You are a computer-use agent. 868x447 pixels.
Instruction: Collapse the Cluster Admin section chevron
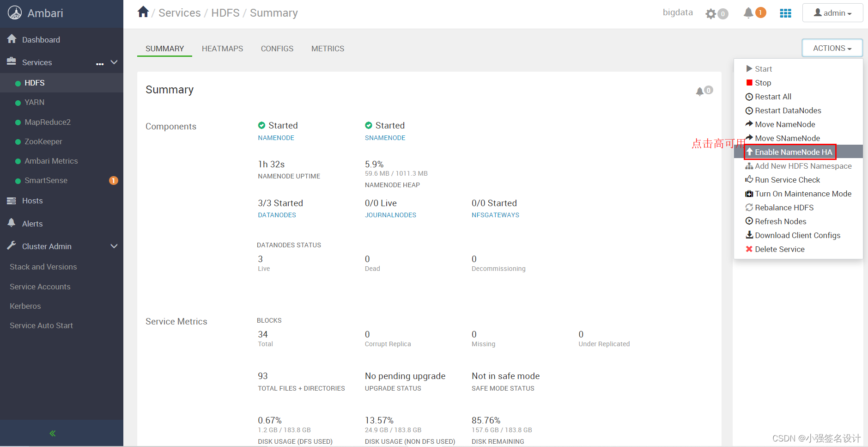114,246
